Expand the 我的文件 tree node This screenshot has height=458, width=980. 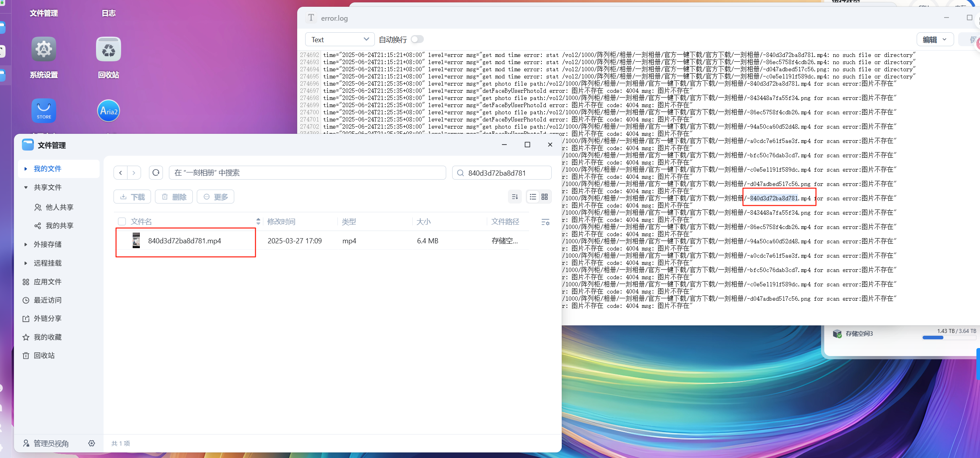[x=25, y=169]
